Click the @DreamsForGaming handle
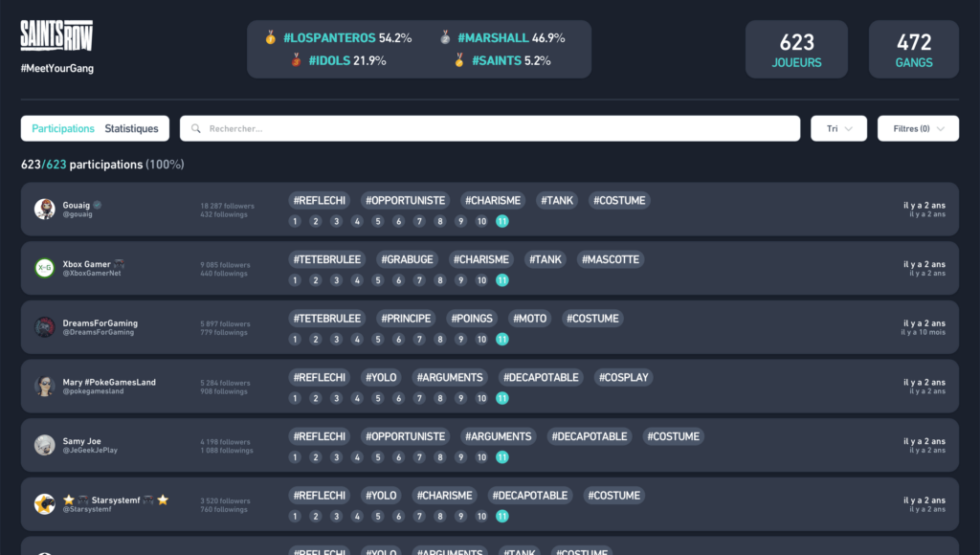 pos(99,332)
